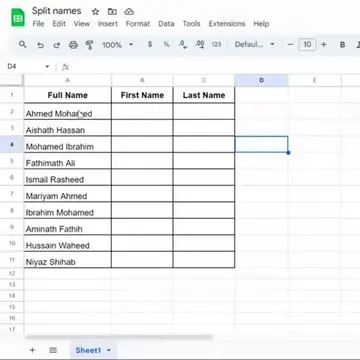Click the horizontal scrollbar
Viewport: 360px width, 360px height.
click(x=119, y=337)
